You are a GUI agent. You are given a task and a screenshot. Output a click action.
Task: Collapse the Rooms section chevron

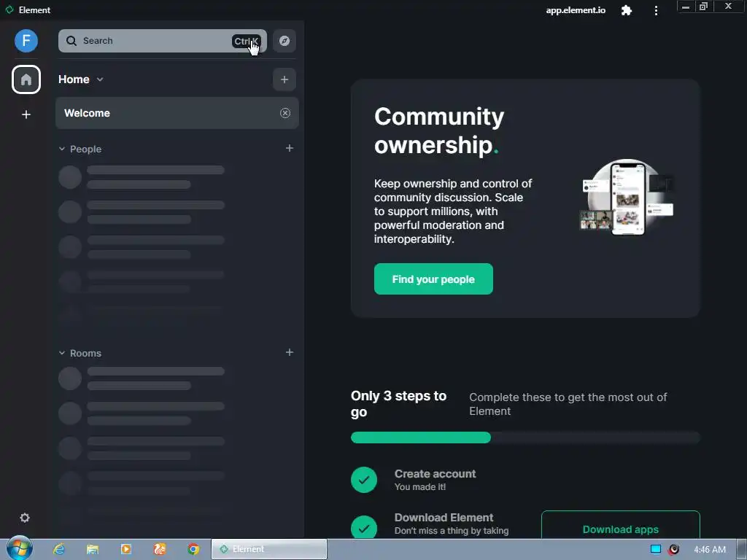click(62, 353)
